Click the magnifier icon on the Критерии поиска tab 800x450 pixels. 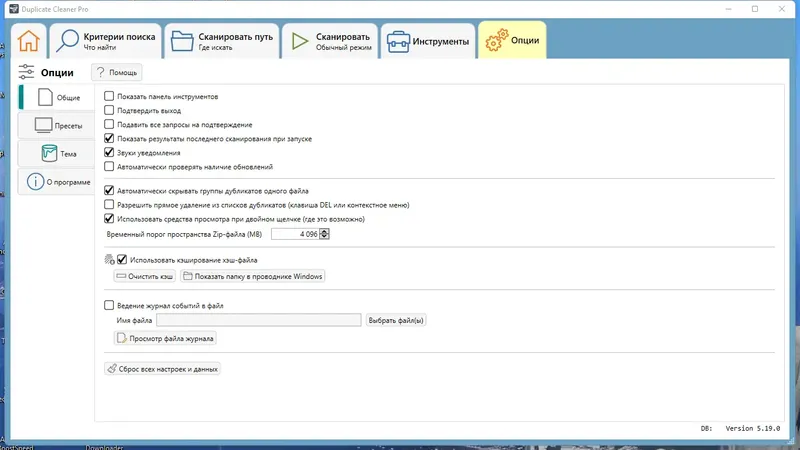tap(67, 41)
